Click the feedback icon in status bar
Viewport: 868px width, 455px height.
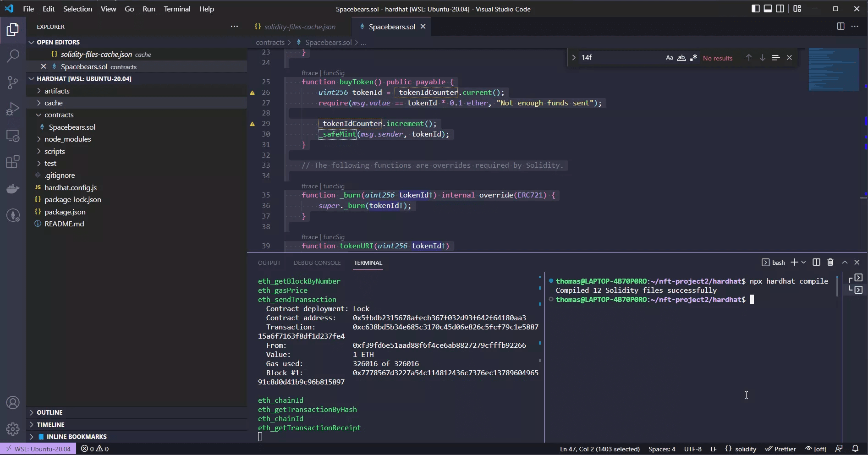pyautogui.click(x=839, y=449)
